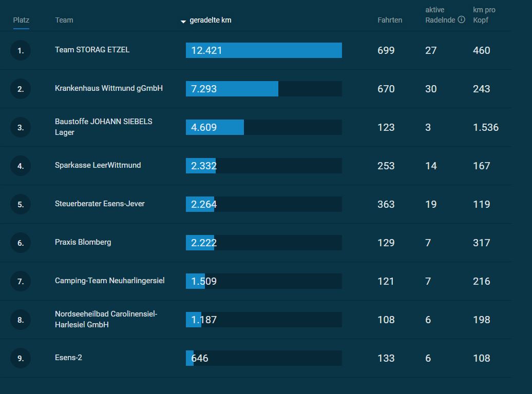
Task: Sort by Team column header
Action: pyautogui.click(x=64, y=20)
